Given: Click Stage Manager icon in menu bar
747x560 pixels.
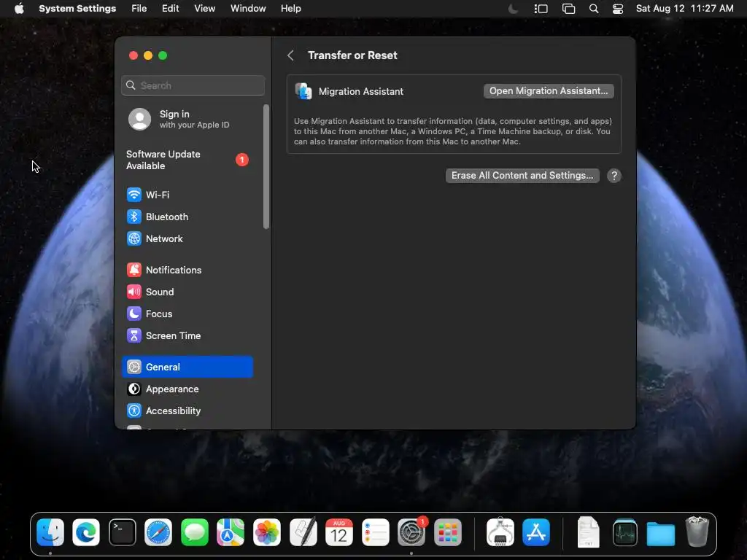Looking at the screenshot, I should pyautogui.click(x=541, y=9).
